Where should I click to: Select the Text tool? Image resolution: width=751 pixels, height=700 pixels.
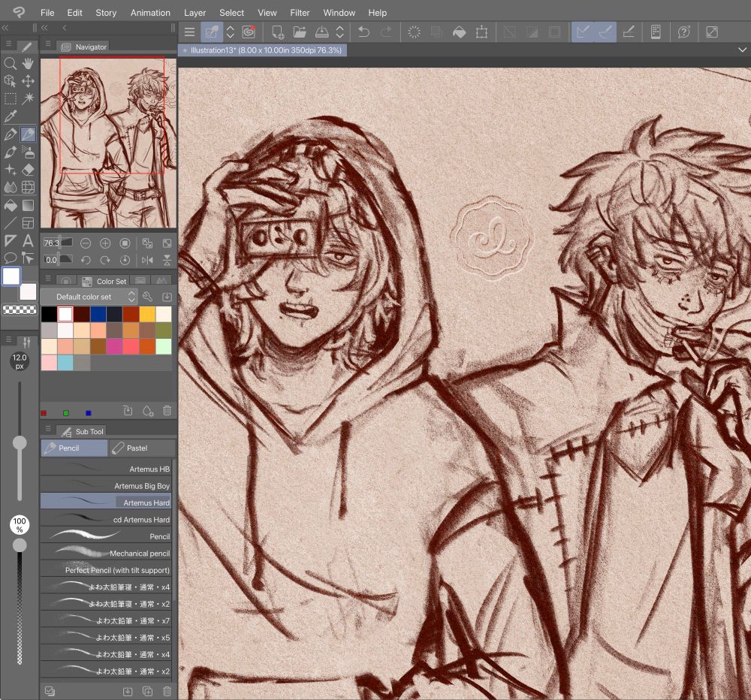point(28,239)
